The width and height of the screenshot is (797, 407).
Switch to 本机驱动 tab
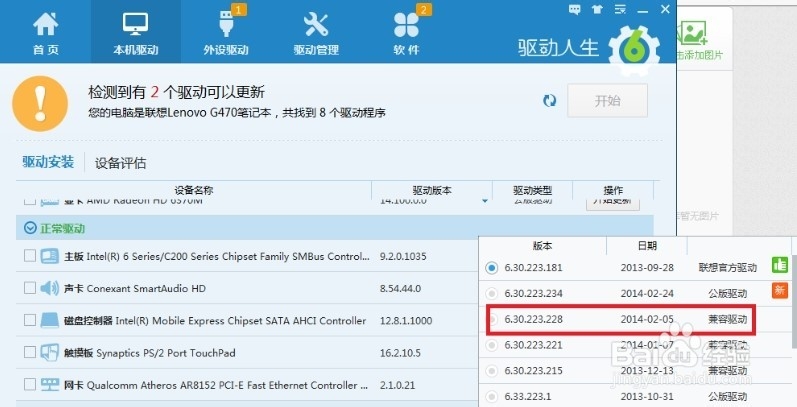coord(136,33)
